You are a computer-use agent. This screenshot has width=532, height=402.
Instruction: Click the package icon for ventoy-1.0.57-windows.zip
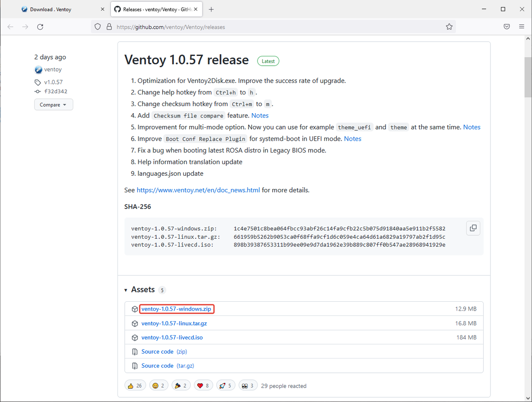click(x=135, y=309)
